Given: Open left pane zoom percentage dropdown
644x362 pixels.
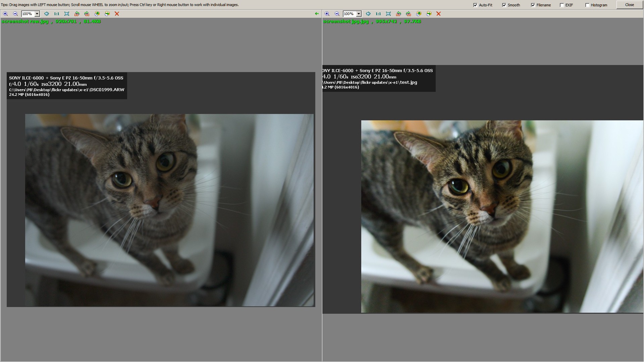Looking at the screenshot, I should pyautogui.click(x=37, y=14).
